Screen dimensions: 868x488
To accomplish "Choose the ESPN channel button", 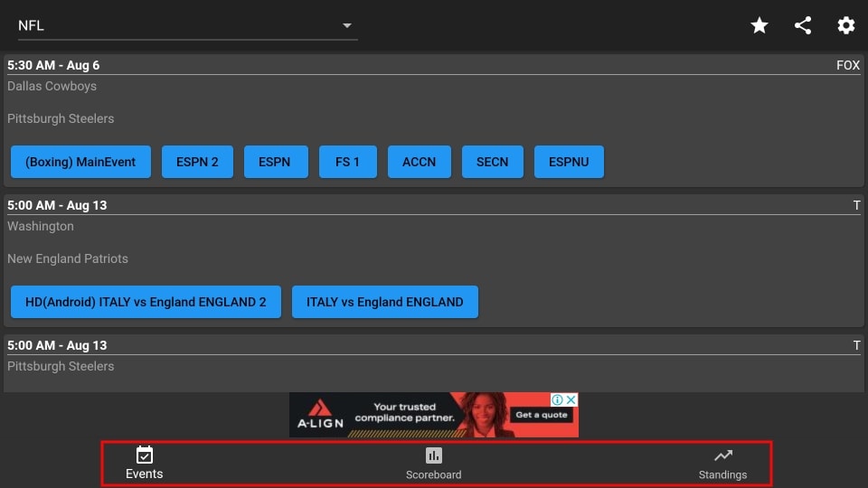I will click(276, 162).
